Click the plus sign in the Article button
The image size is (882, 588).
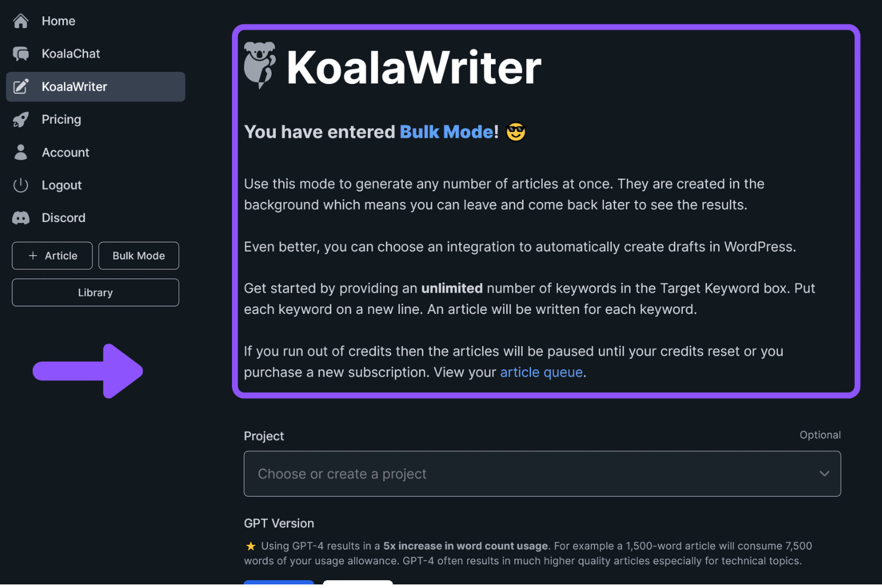point(33,256)
